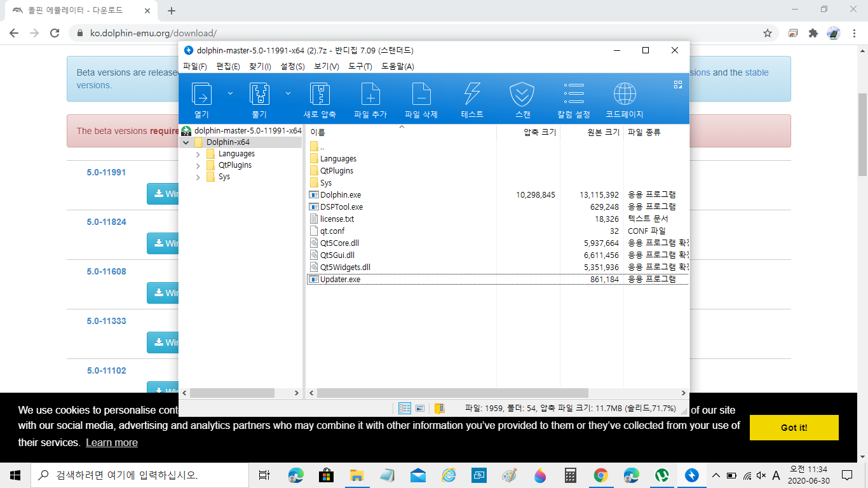The height and width of the screenshot is (488, 868).
Task: Open the 도구(T) menu
Action: coord(360,67)
